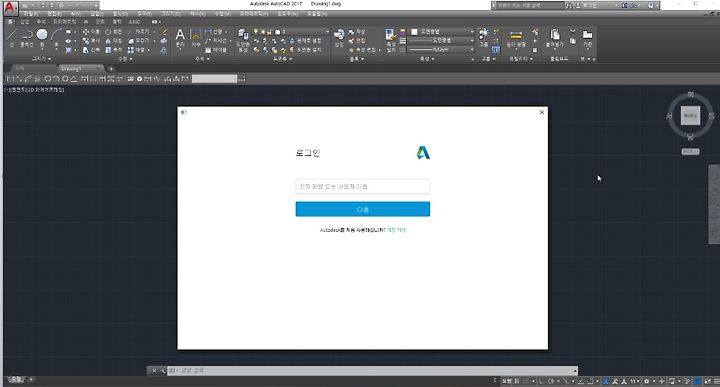The image size is (720, 387).
Task: Select the Line (선) draw tool
Action: coord(12,37)
